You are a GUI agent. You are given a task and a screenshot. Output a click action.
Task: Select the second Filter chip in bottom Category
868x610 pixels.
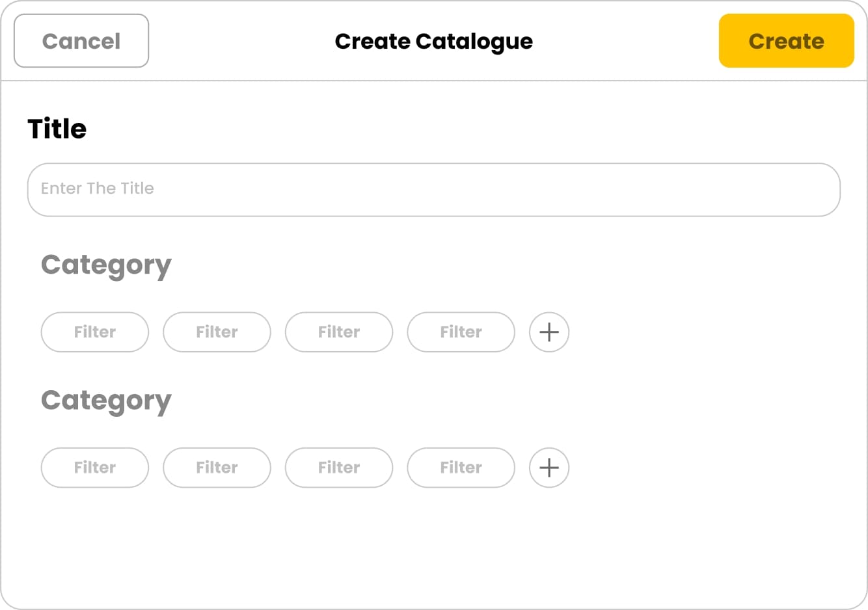pyautogui.click(x=217, y=468)
